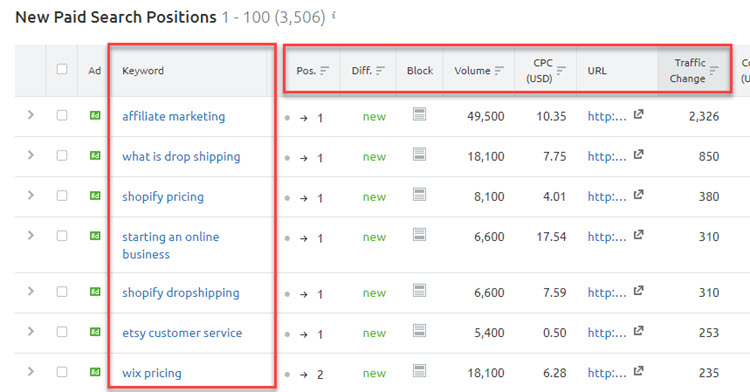The image size is (750, 392).
Task: Open Ad icon for shopify pricing row
Action: 95,196
